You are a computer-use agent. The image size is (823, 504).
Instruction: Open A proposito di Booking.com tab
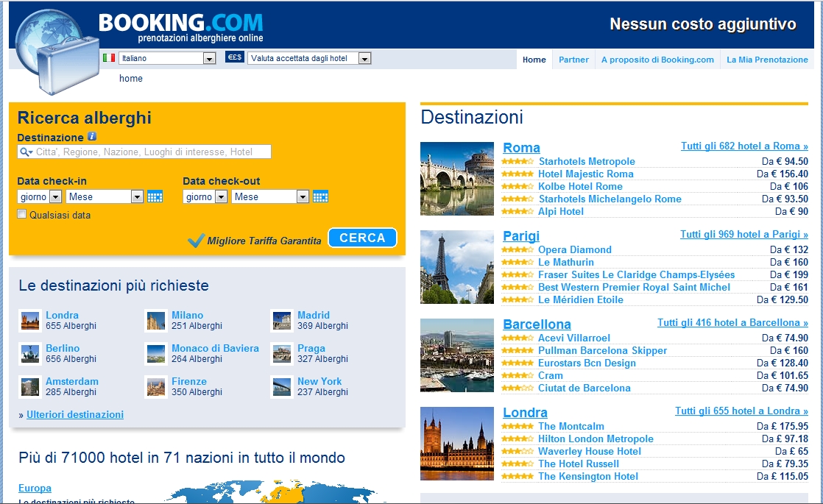pyautogui.click(x=657, y=60)
